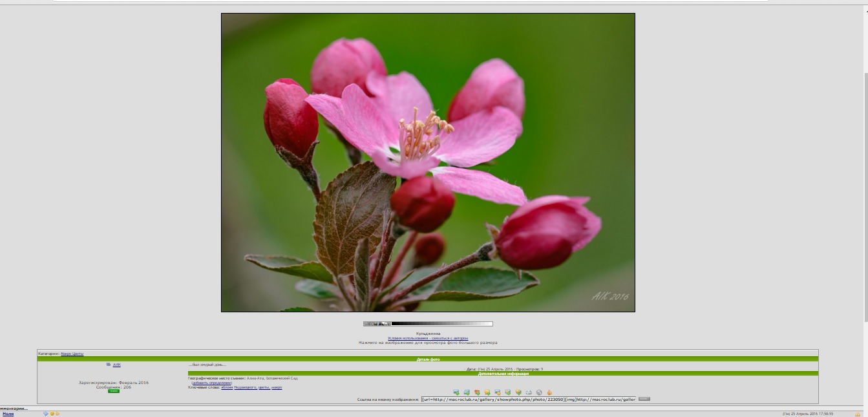Open the Макро Цветы category link
Viewport: 868px width, 417px height.
(72, 354)
